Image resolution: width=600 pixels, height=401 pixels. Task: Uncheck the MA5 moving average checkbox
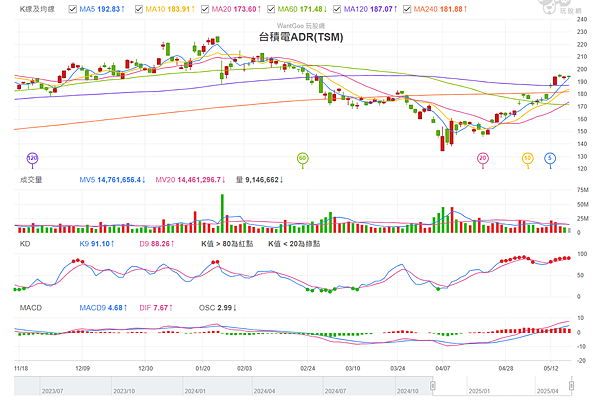click(x=72, y=9)
